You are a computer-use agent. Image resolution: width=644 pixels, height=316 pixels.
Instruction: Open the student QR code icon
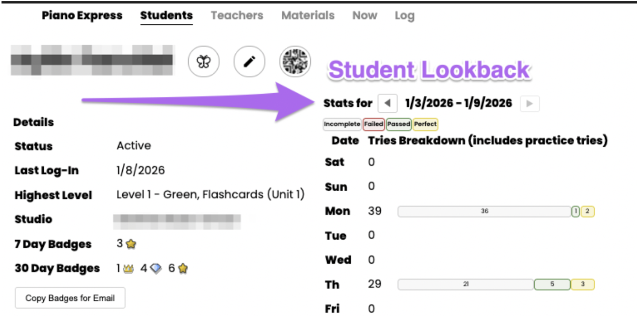pos(295,62)
